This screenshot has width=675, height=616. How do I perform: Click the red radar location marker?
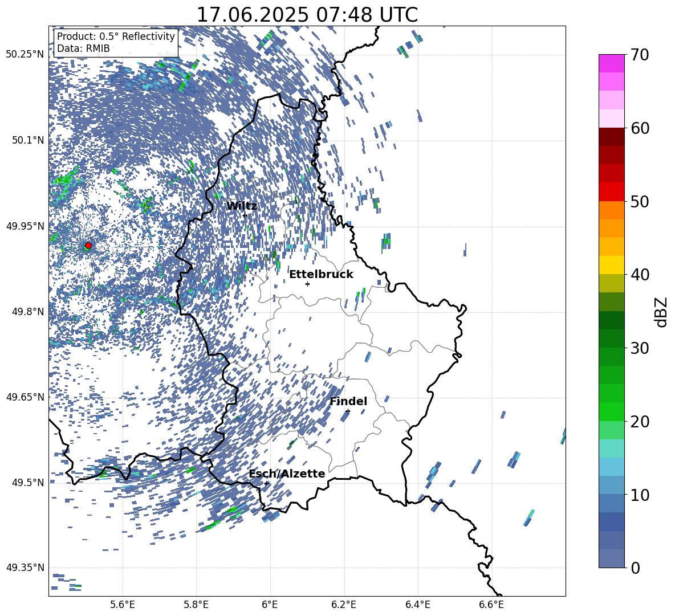point(88,246)
